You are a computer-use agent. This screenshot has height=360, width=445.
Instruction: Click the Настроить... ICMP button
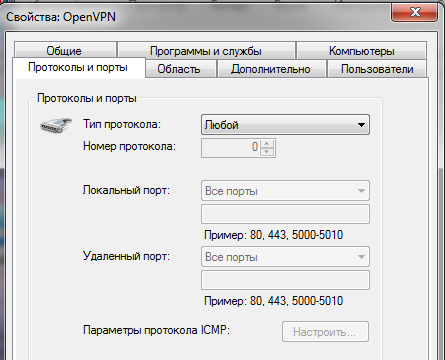(x=325, y=332)
